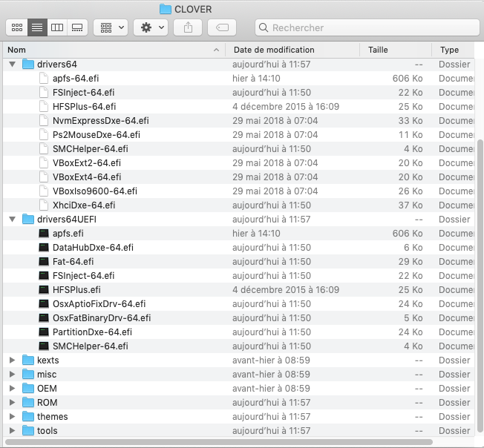This screenshot has width=484, height=448.
Task: Select the OEM folder icon
Action: coord(28,388)
